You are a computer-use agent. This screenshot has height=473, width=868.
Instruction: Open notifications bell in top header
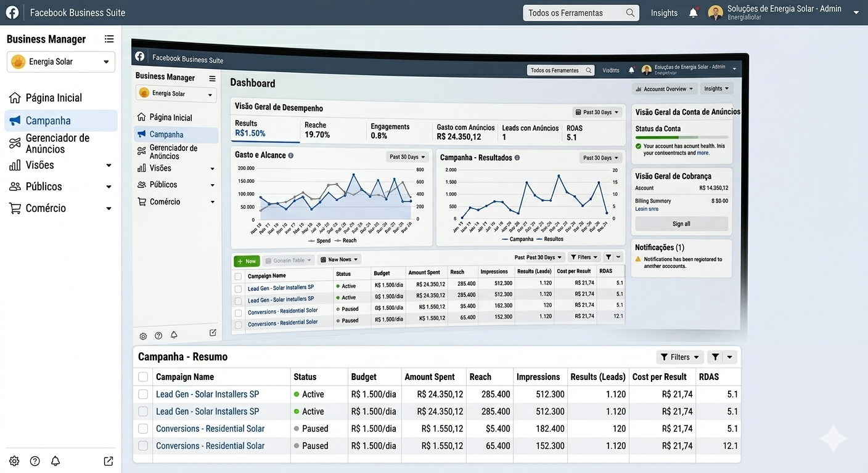pos(694,13)
